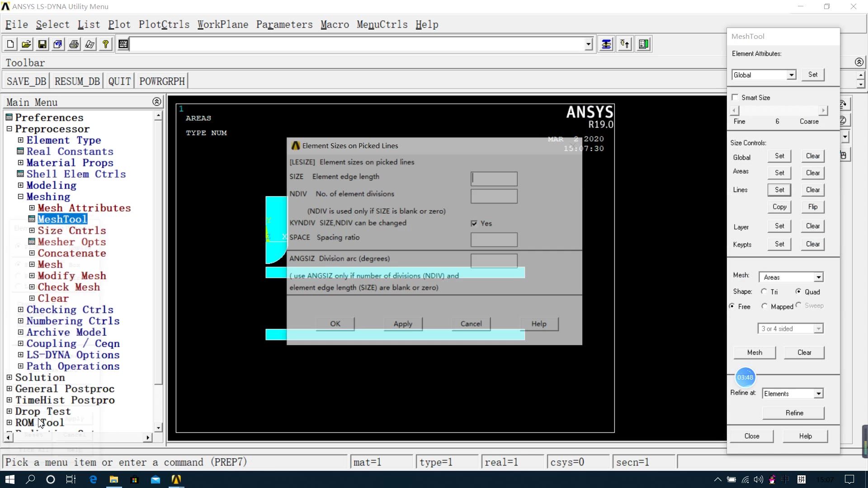Open the Pan-Zoom-Rotate cube icon
The image size is (868, 488).
click(x=58, y=44)
